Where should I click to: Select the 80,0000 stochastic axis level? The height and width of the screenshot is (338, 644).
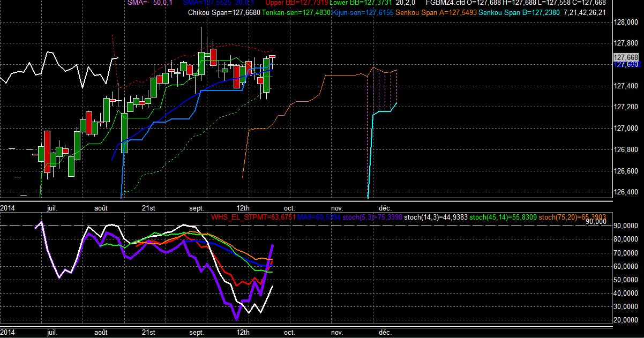tap(626, 240)
